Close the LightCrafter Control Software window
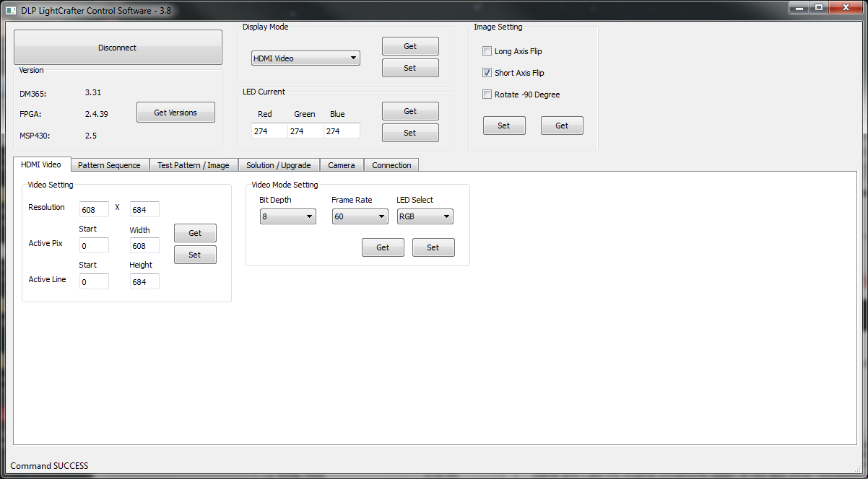Image resolution: width=868 pixels, height=479 pixels. tap(845, 7)
